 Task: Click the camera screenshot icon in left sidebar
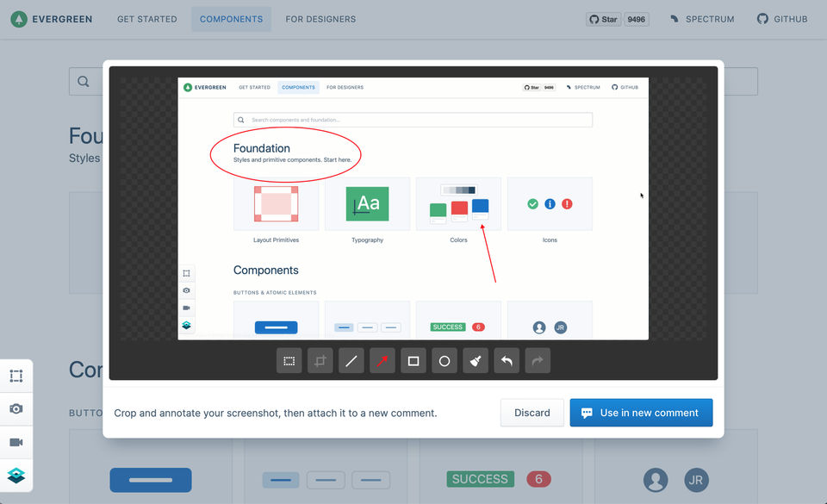pyautogui.click(x=16, y=408)
